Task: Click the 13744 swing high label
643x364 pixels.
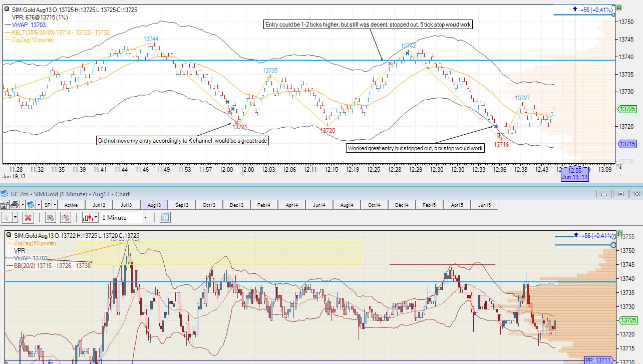Action: click(x=151, y=39)
